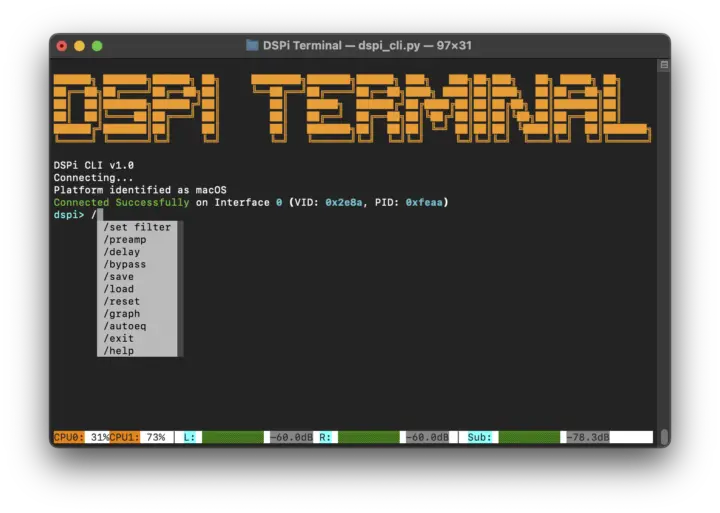Click the split-pane icon at top right
The image size is (720, 513).
[x=664, y=65]
